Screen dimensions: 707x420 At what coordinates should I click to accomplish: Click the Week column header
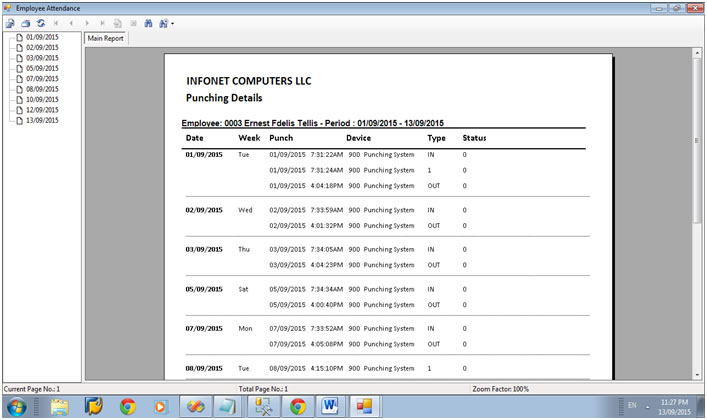tap(249, 138)
